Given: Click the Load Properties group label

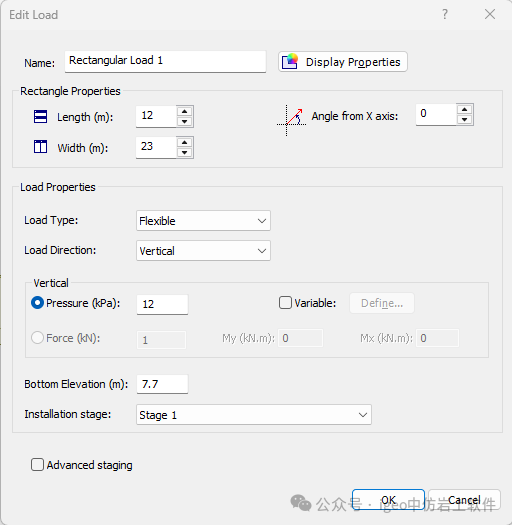Looking at the screenshot, I should [58, 187].
